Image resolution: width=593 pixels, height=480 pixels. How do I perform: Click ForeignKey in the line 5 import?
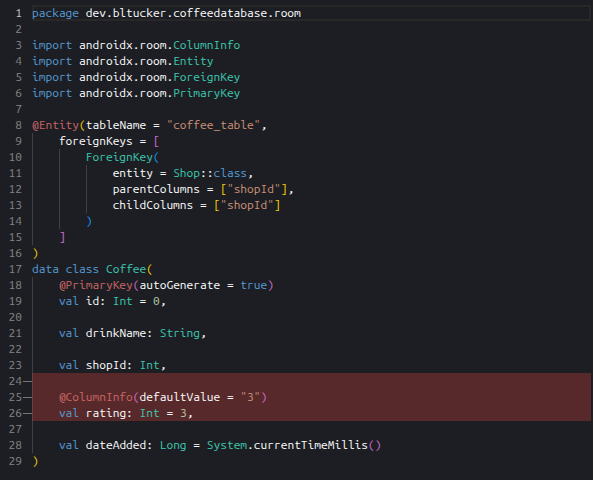click(x=206, y=77)
